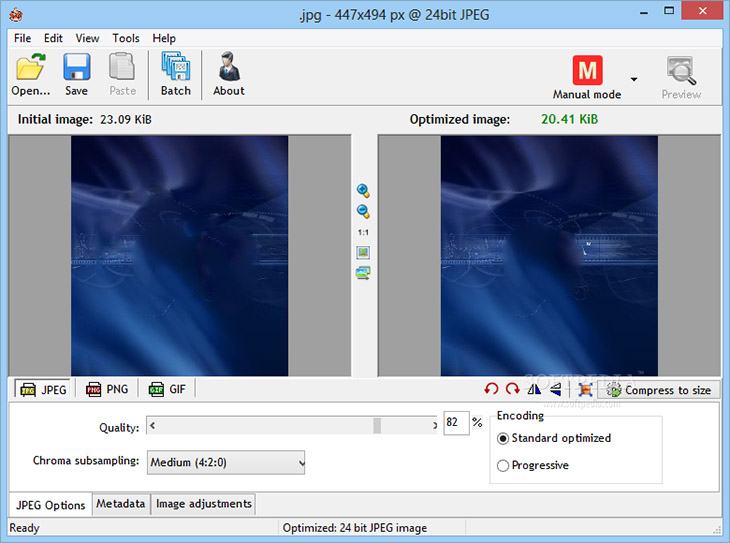Maximize the application window

tap(669, 11)
